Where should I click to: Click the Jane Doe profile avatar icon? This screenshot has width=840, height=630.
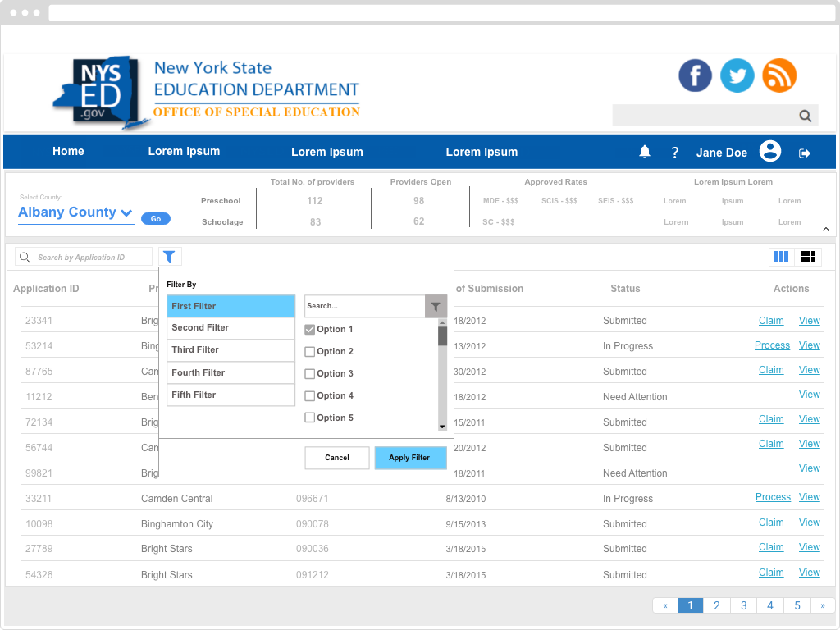click(x=769, y=152)
